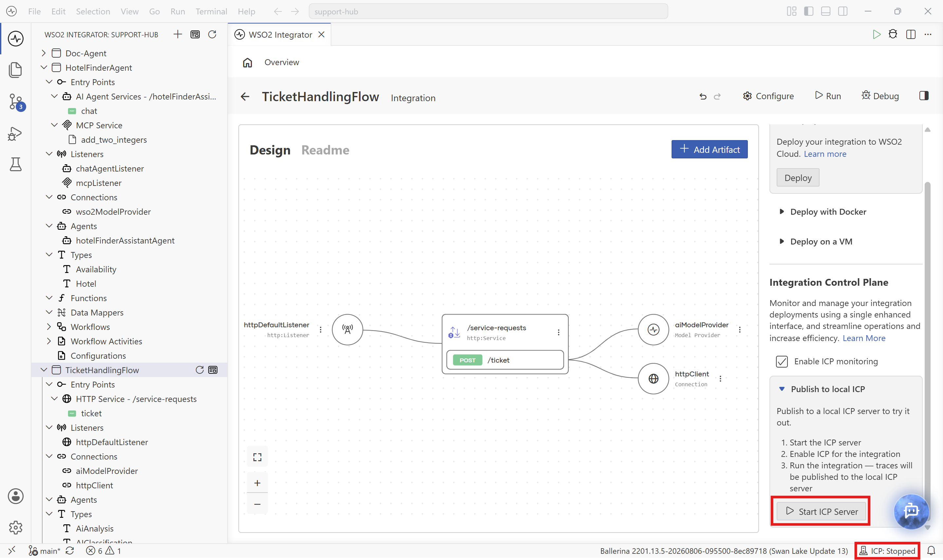This screenshot has height=560, width=943.
Task: Open the AI chat assistant bubble
Action: coord(911,511)
